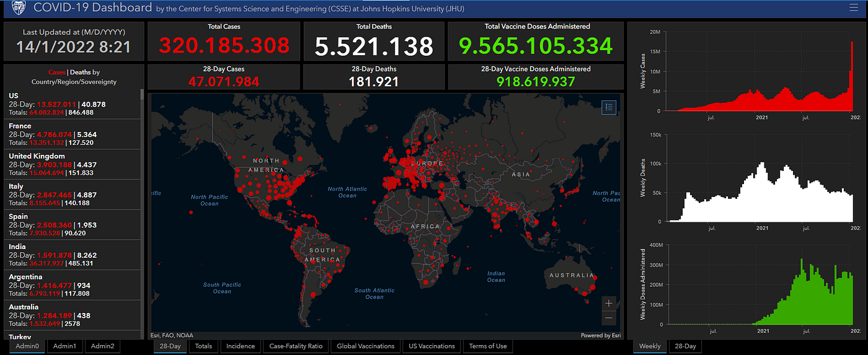Switch to the Admin1 tab
The width and height of the screenshot is (868, 355).
64,346
